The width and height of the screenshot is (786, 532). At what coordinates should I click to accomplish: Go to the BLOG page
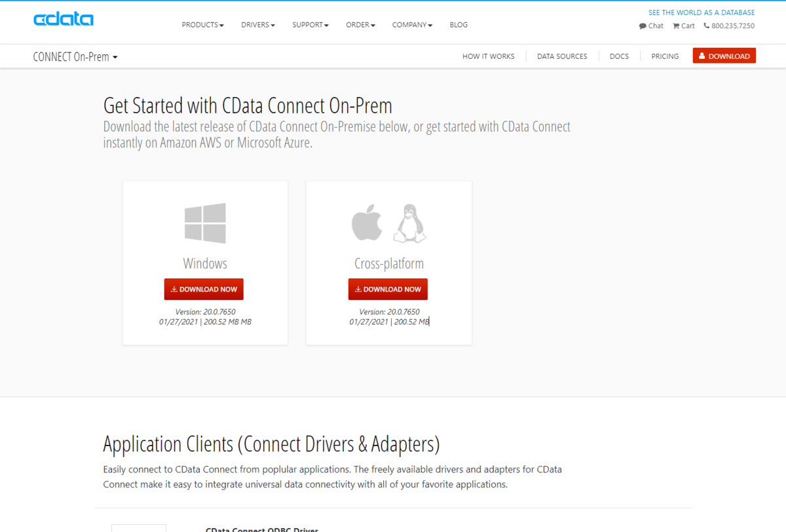click(x=458, y=25)
